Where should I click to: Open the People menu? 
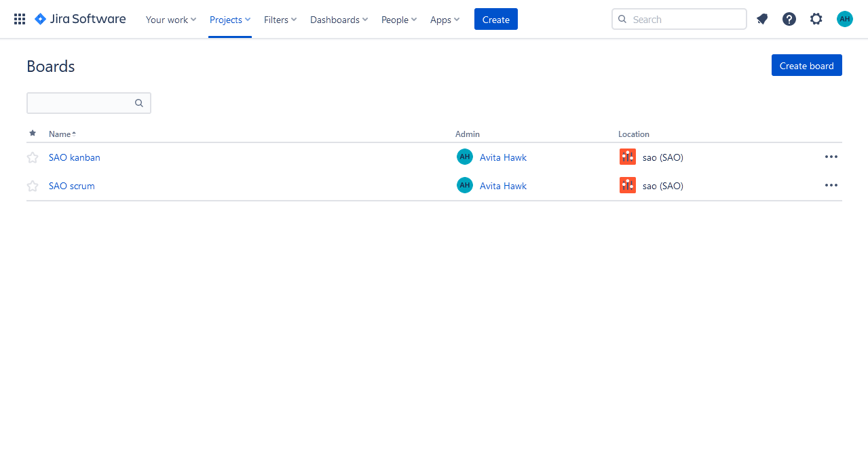coord(398,20)
